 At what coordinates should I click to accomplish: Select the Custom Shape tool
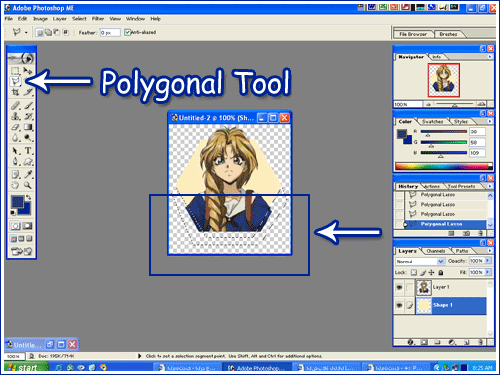click(x=28, y=162)
